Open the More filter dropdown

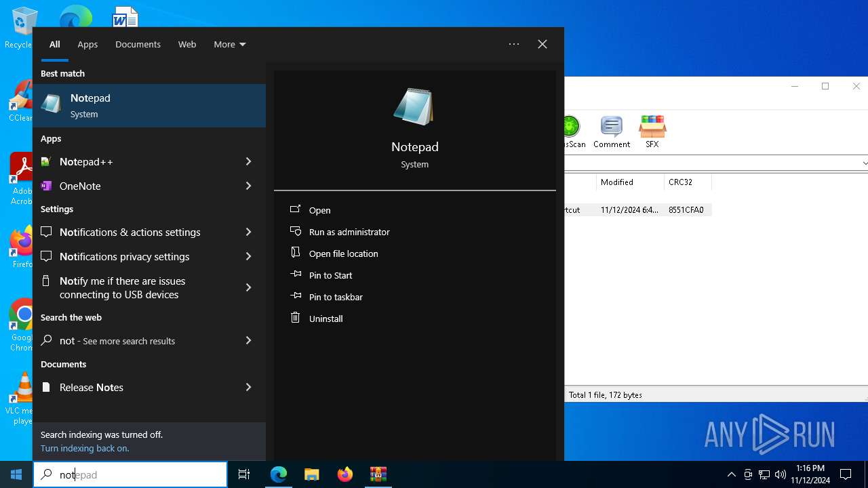230,44
